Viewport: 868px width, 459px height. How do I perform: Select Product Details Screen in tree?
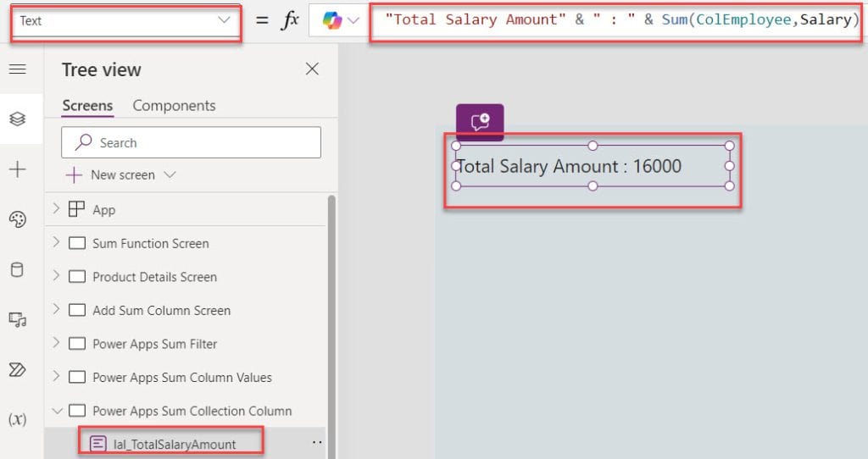pyautogui.click(x=154, y=277)
